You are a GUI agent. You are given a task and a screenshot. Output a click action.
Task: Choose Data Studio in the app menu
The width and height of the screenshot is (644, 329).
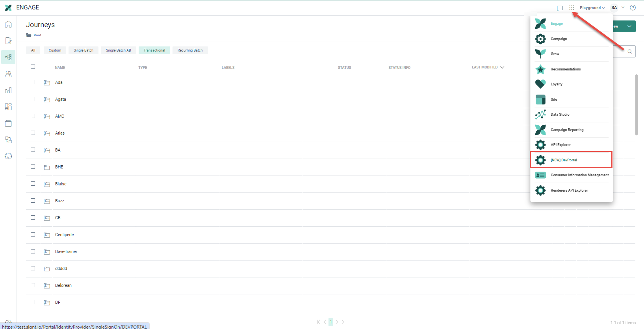point(560,115)
